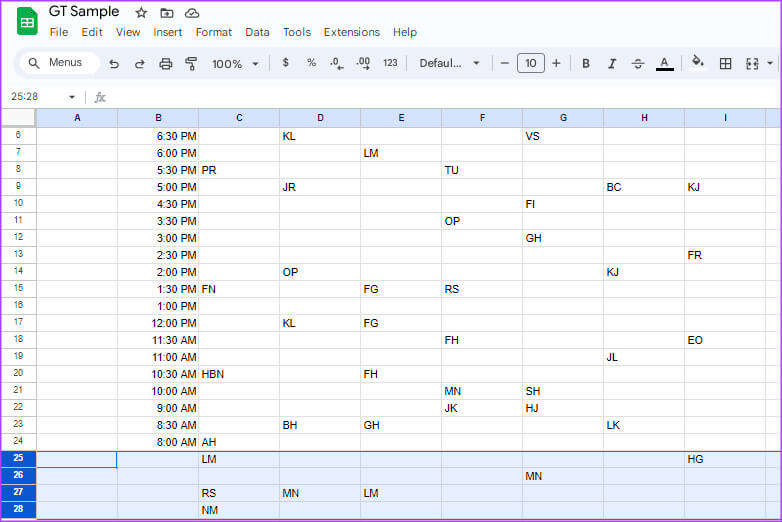Open the Name box dropdown arrow
Image resolution: width=782 pixels, height=522 pixels.
pyautogui.click(x=72, y=97)
